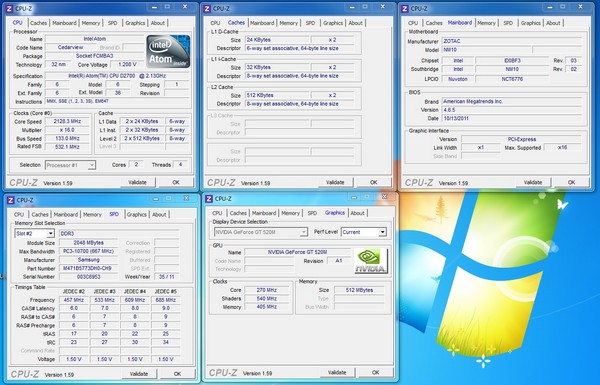
Task: Click CPU-Z icon in CPU window title bar
Action: [x=10, y=8]
